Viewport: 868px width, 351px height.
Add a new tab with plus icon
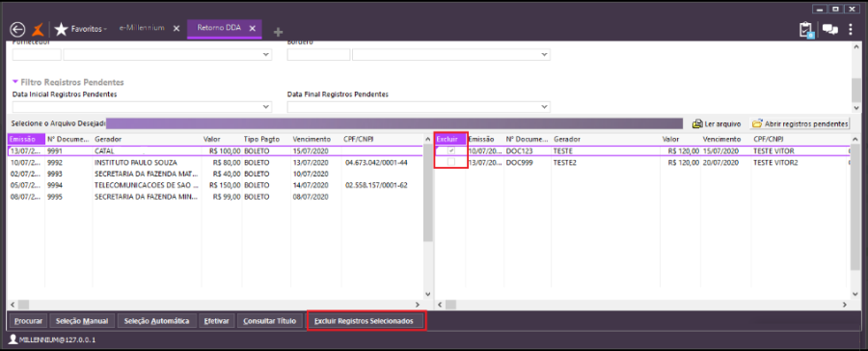tap(279, 32)
